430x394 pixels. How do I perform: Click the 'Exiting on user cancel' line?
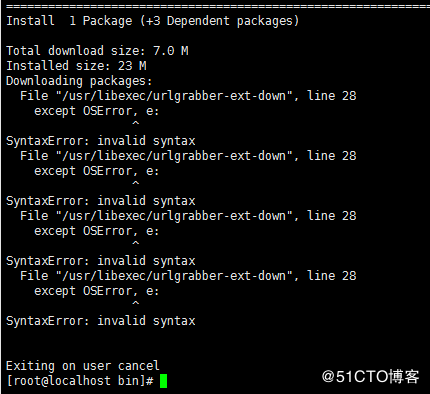pyautogui.click(x=83, y=366)
